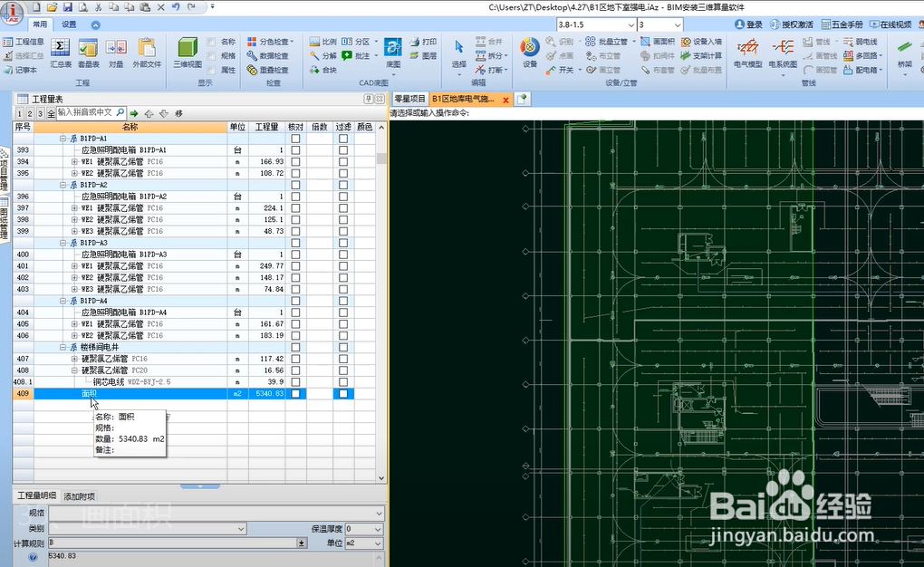Collapse the B1PD-A3 tree node

pyautogui.click(x=63, y=243)
